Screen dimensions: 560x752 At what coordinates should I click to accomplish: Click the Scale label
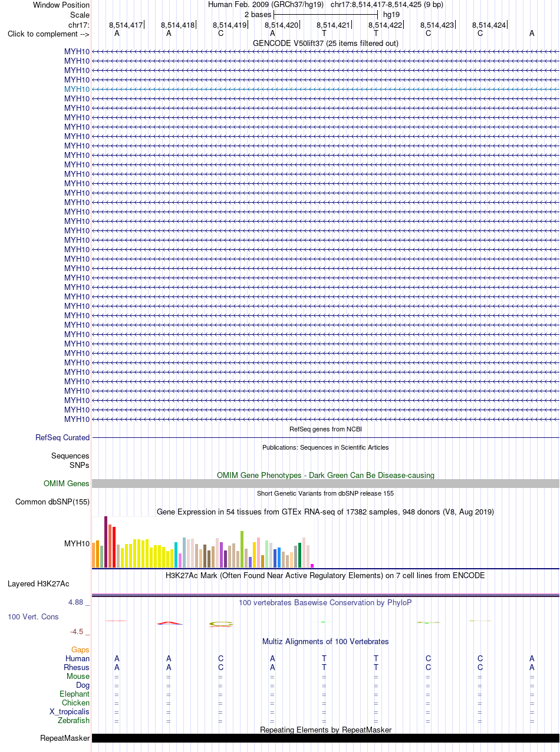(80, 15)
